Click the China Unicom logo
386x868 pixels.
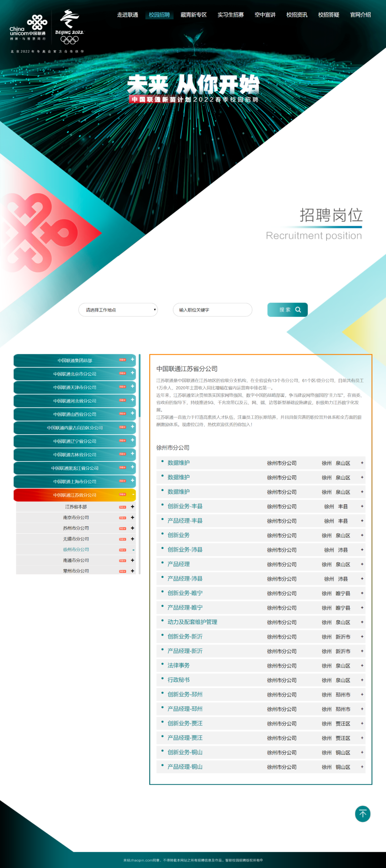point(28,27)
